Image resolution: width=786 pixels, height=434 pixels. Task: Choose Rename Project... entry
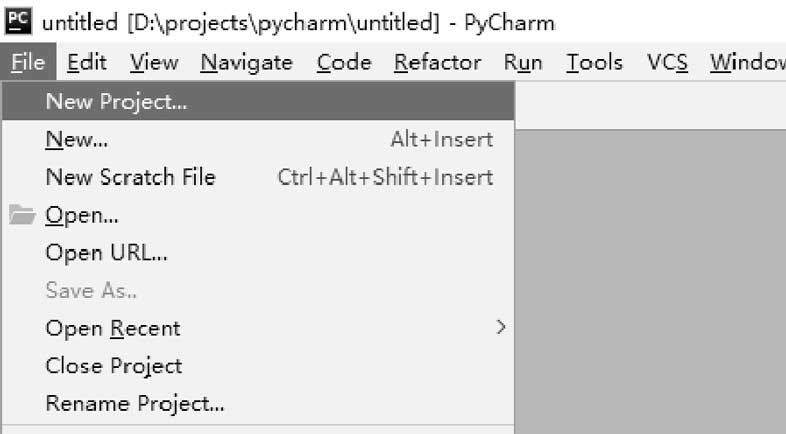click(258, 403)
